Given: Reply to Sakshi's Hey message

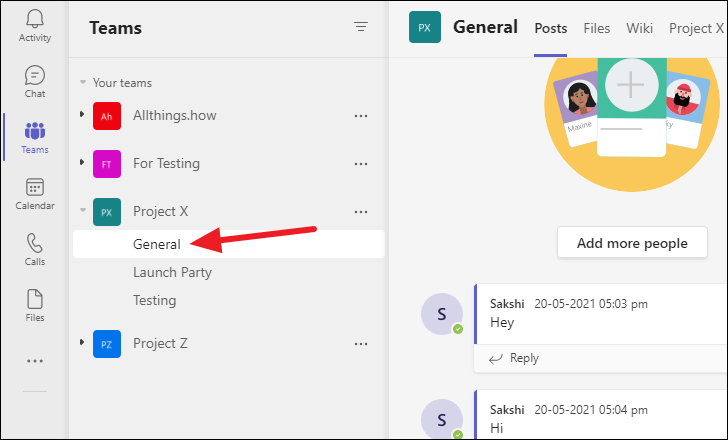Looking at the screenshot, I should click(x=514, y=358).
